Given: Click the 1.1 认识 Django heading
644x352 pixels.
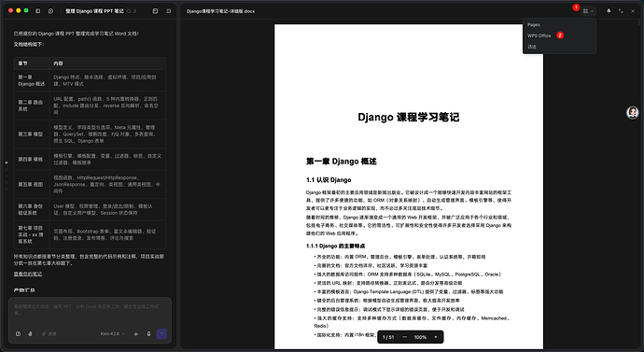Looking at the screenshot, I should click(329, 180).
